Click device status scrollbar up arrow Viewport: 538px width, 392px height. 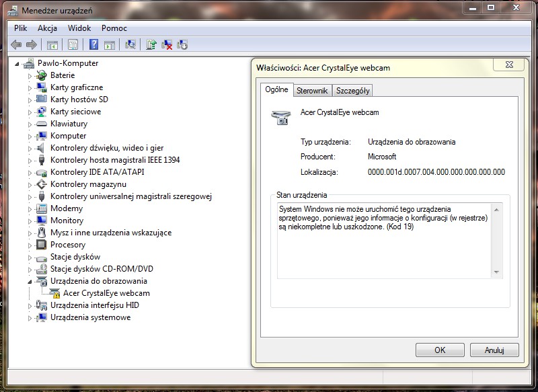click(x=496, y=210)
